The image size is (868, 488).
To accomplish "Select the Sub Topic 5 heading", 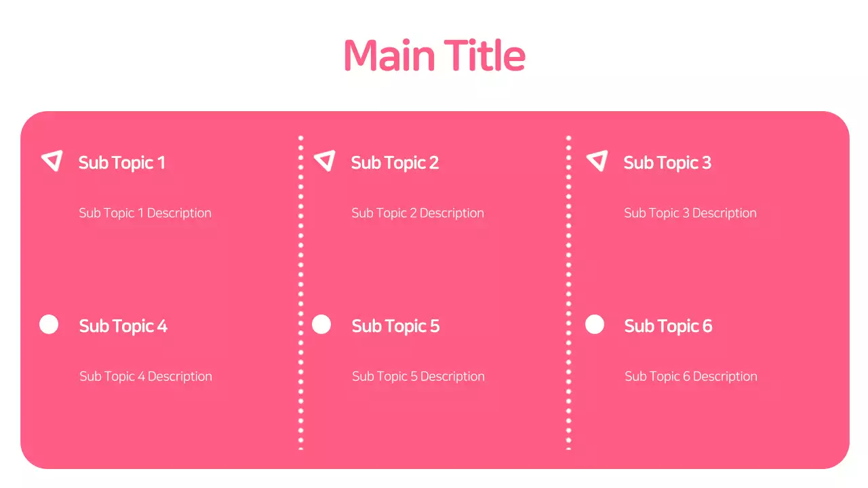I will [395, 326].
